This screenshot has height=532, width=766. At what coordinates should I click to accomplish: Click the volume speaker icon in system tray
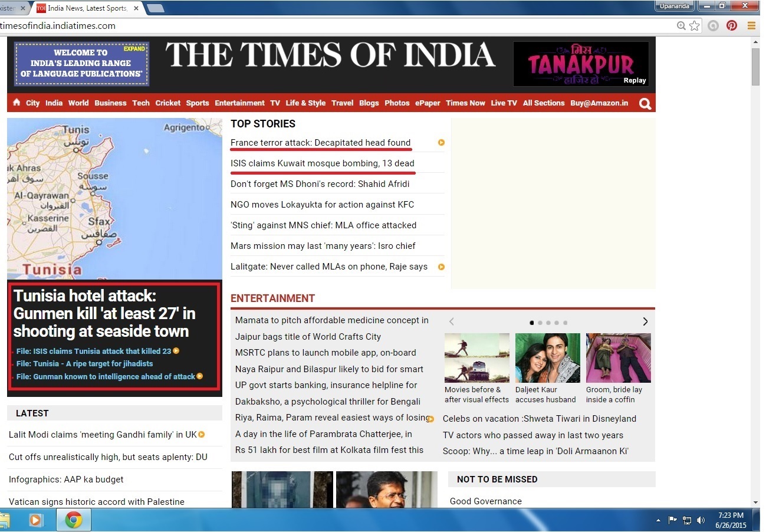pyautogui.click(x=701, y=520)
